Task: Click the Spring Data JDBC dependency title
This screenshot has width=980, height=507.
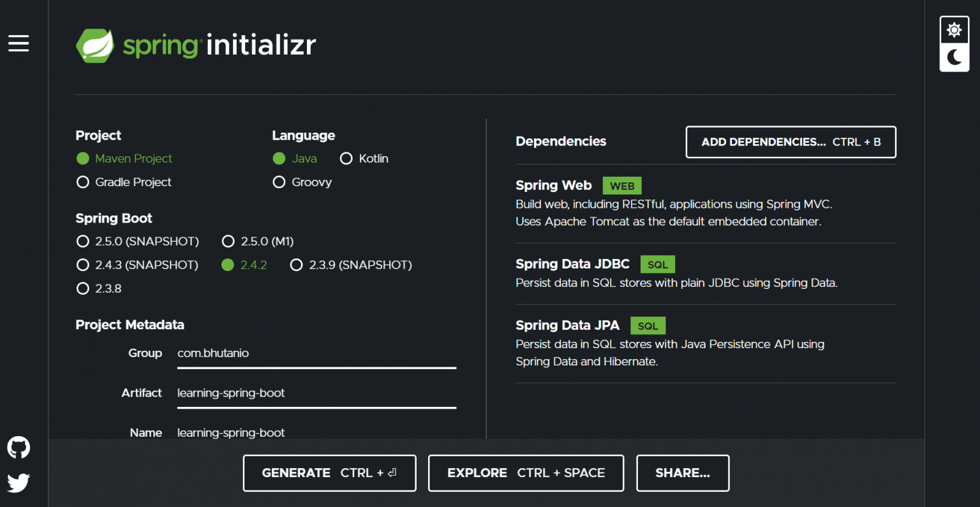Action: [572, 264]
